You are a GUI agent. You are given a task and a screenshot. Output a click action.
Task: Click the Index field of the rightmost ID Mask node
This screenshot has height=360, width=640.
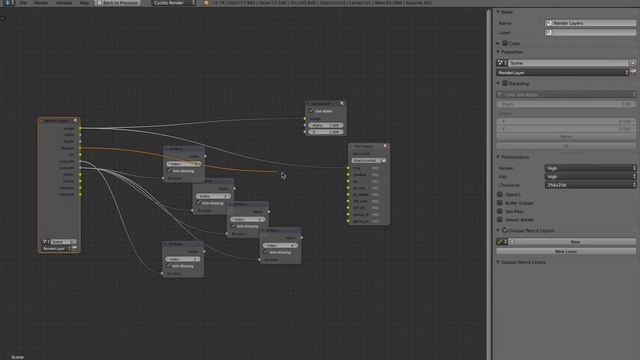coord(280,245)
